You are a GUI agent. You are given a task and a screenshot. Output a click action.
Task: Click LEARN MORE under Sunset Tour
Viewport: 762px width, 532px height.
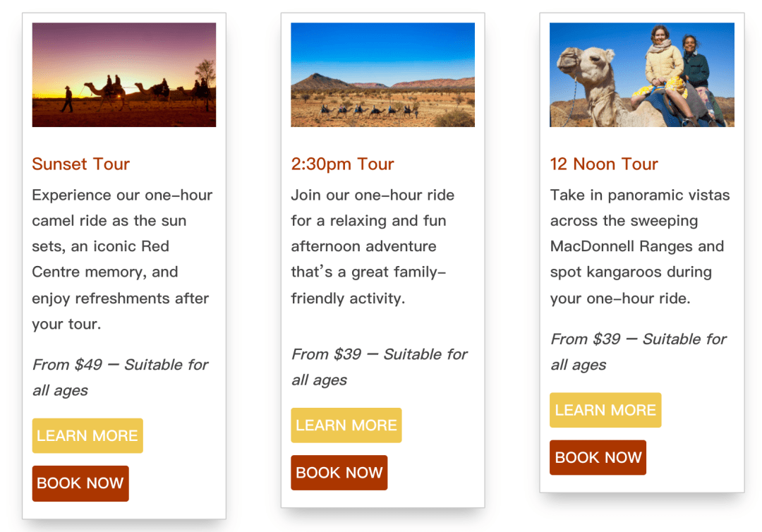tap(87, 435)
